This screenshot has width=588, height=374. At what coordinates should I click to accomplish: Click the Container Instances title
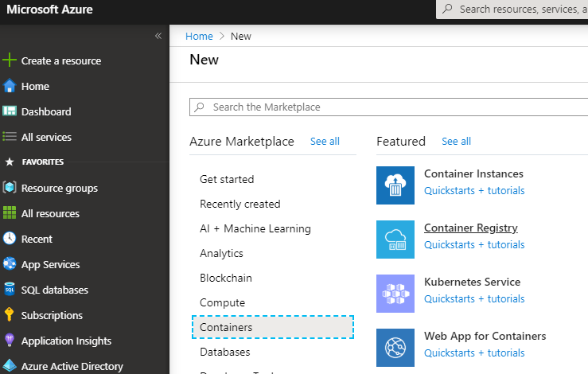pyautogui.click(x=473, y=173)
